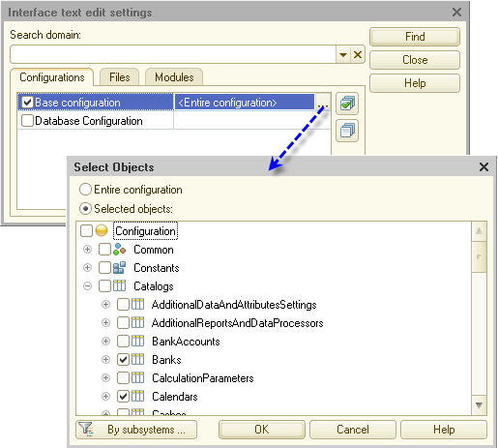This screenshot has width=498, height=448.
Task: Select the Calendars tree item label
Action: coord(175,397)
